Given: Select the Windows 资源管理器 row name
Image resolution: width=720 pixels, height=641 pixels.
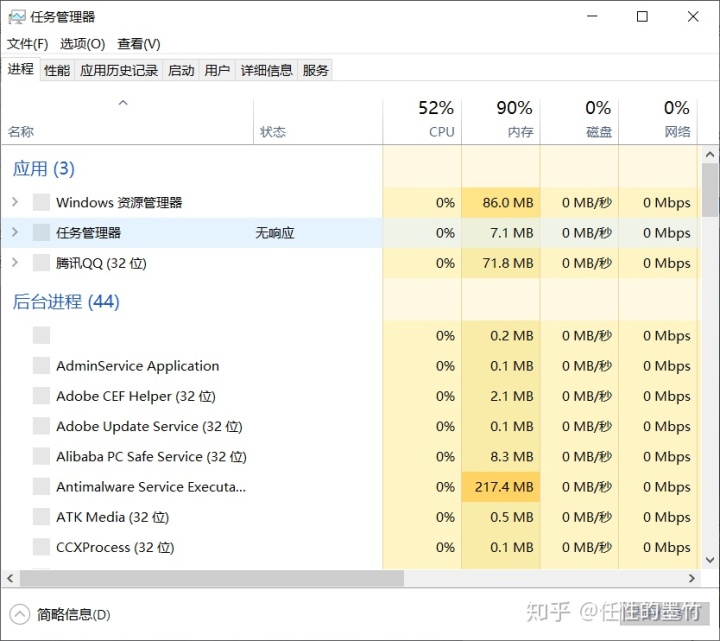Looking at the screenshot, I should [119, 202].
